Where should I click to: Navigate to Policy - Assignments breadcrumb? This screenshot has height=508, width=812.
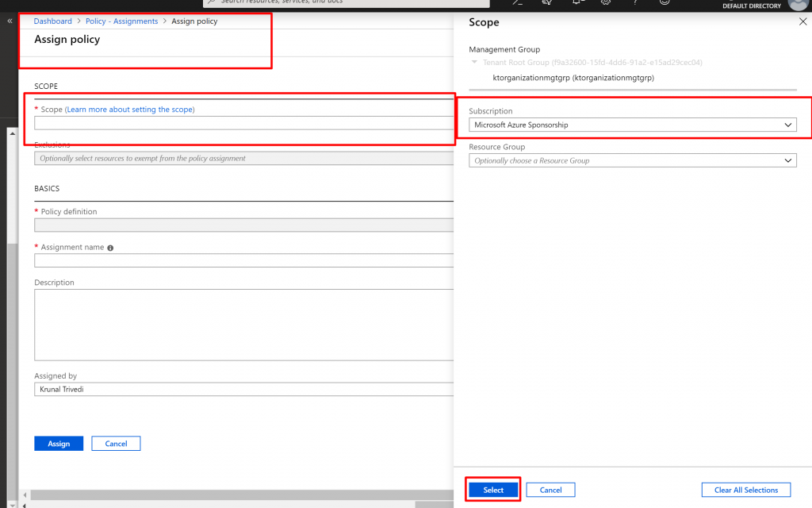tap(121, 21)
